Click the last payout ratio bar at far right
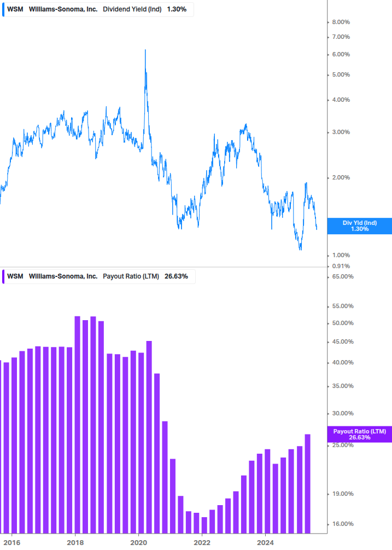The image size is (392, 550). [308, 484]
